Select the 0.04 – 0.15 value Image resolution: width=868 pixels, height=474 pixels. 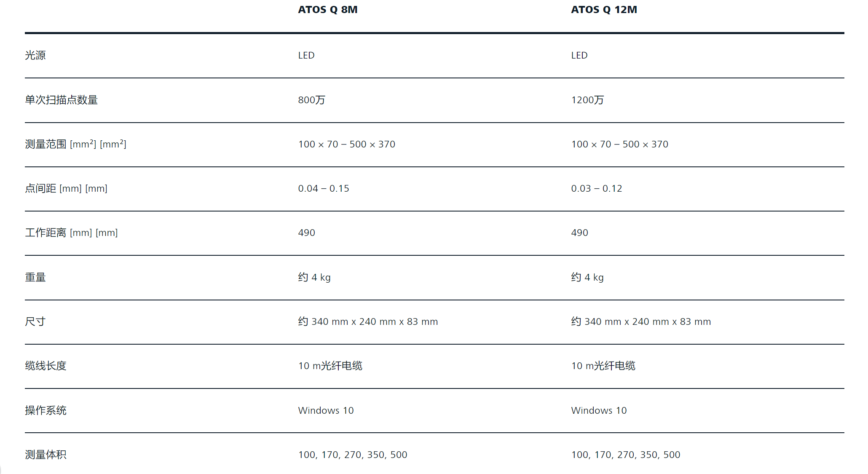[x=324, y=188]
